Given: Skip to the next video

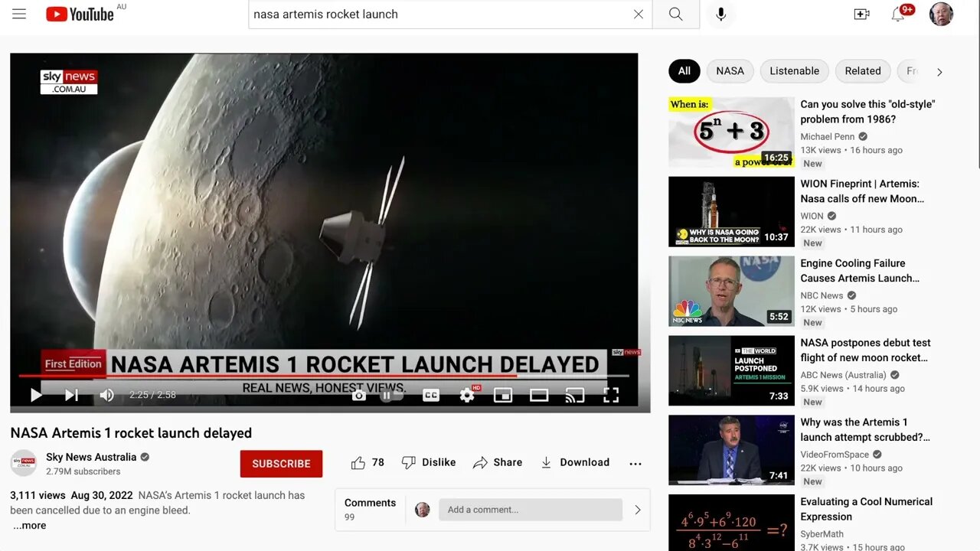Looking at the screenshot, I should point(71,395).
